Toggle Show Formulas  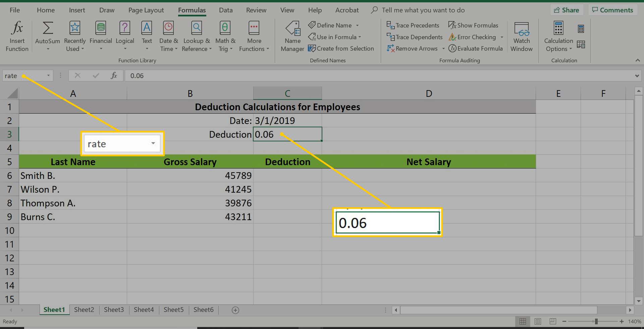coord(473,25)
